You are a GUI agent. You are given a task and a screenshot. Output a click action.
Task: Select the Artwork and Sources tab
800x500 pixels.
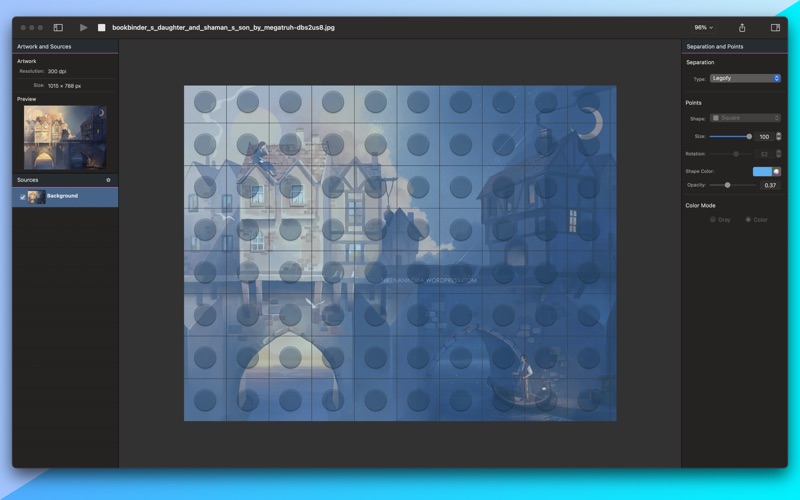click(x=43, y=47)
